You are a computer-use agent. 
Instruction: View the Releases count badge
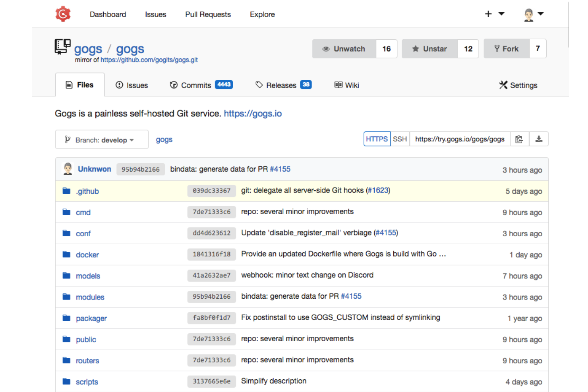coord(306,84)
